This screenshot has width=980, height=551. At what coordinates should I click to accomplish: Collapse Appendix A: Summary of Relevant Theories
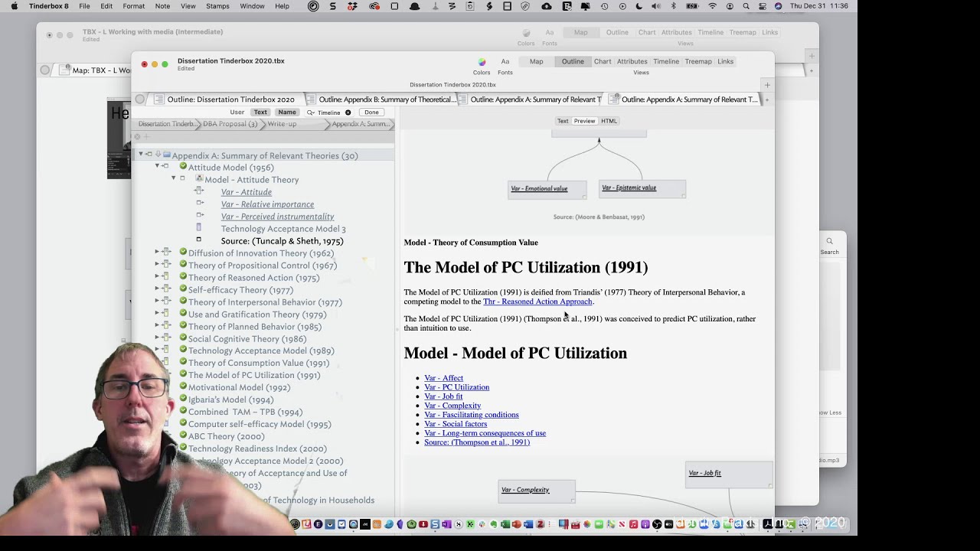140,155
